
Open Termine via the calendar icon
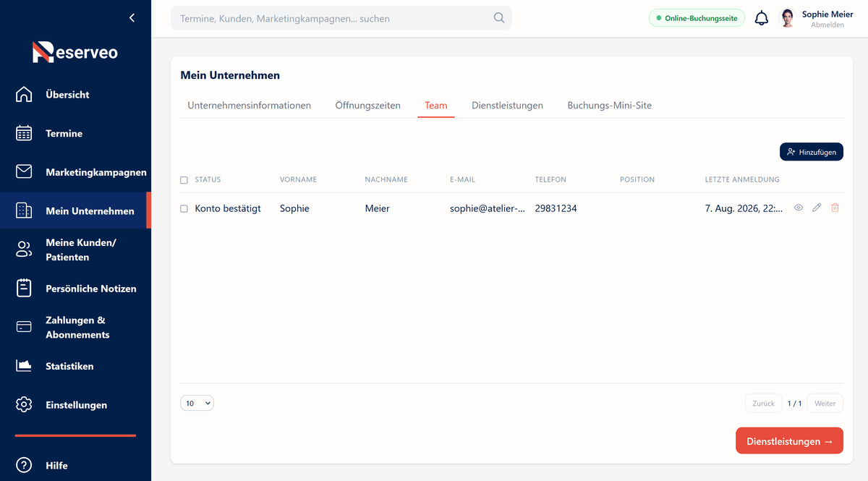click(x=24, y=133)
